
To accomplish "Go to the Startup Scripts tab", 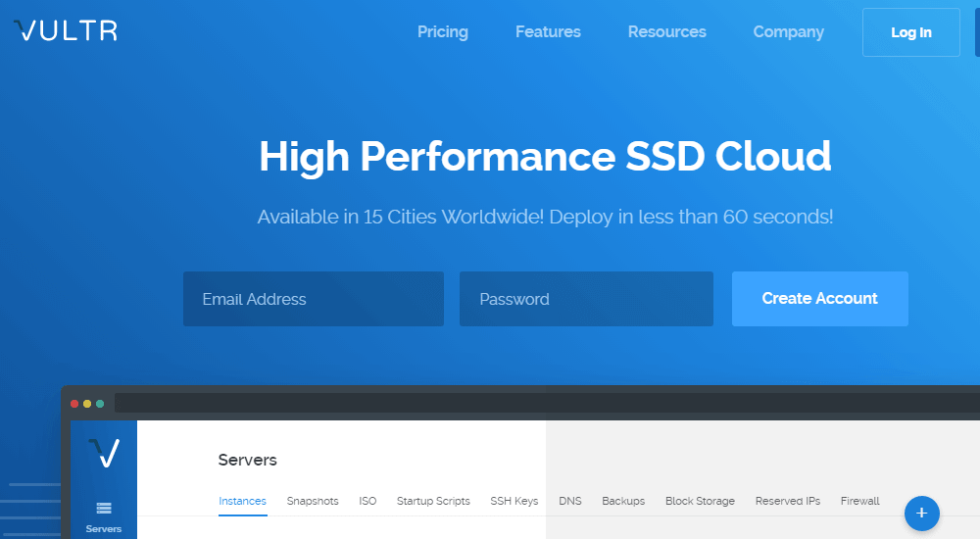I will coord(433,501).
